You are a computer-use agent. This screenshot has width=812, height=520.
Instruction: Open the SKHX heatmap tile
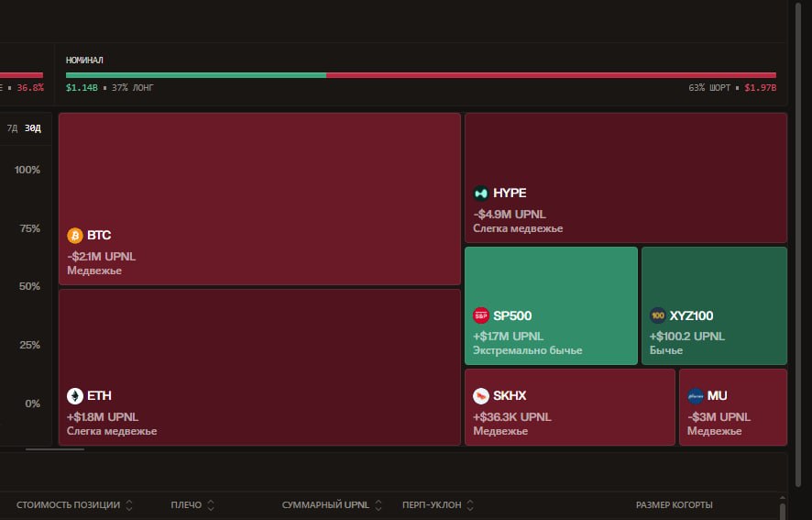click(x=570, y=407)
